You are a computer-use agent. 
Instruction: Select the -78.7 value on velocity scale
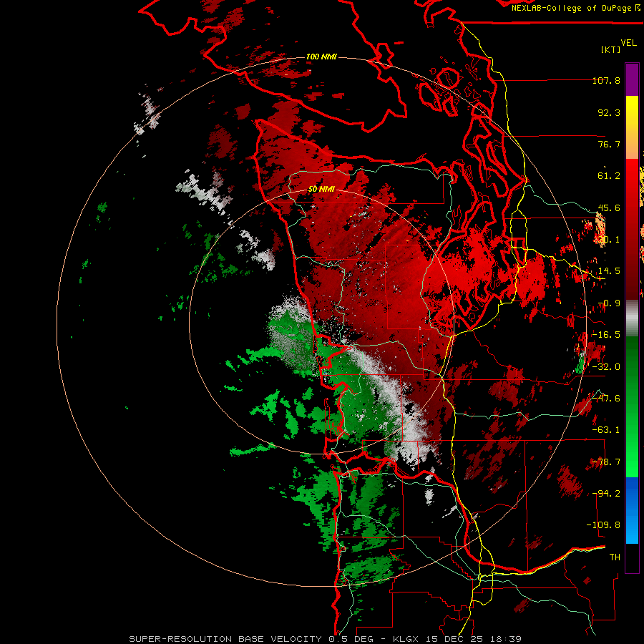coord(606,462)
